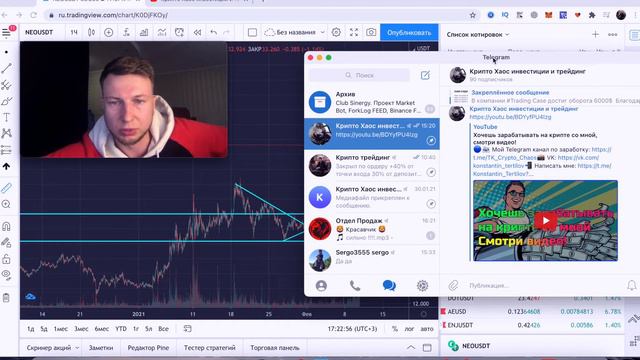Select the text annotation tool
Image resolution: width=640 pixels, height=360 pixels.
point(6,118)
